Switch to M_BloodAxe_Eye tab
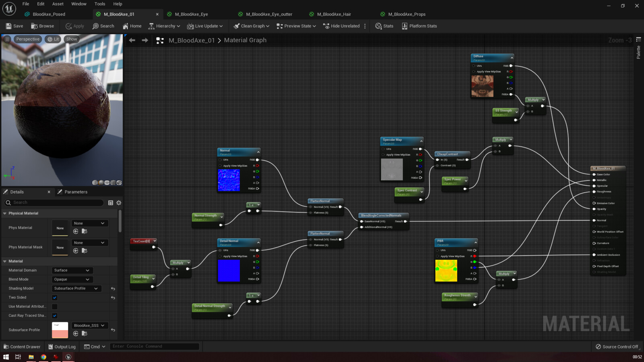The image size is (644, 362). point(191,14)
